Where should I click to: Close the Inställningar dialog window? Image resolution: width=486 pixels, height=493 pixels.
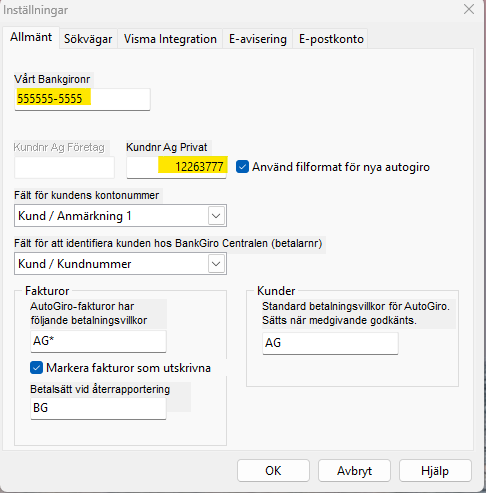469,9
